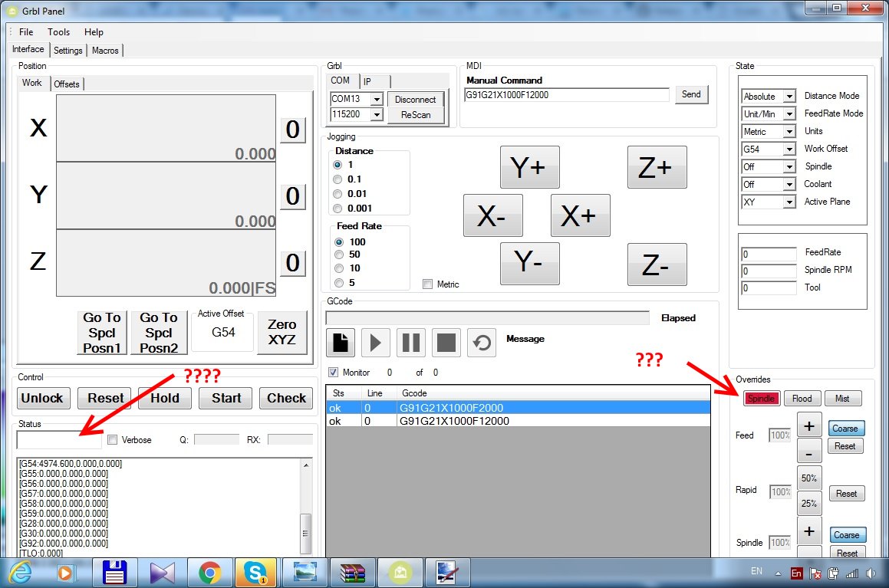Open Internet Explorer from the taskbar
The image size is (889, 588).
click(x=21, y=573)
